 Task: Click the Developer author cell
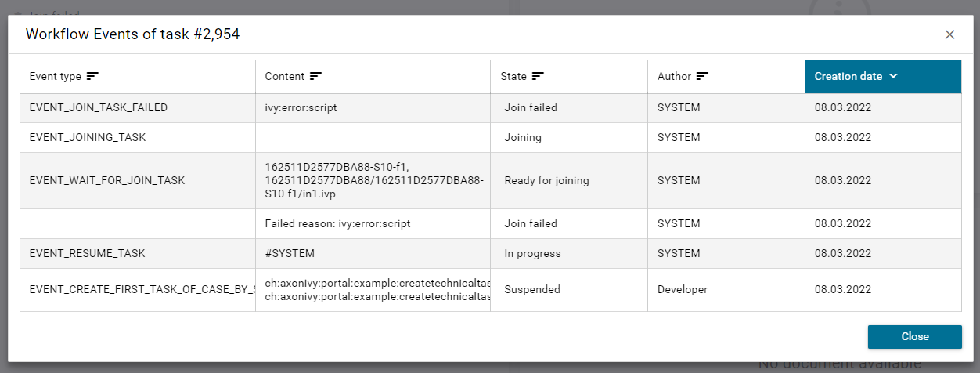coord(683,289)
